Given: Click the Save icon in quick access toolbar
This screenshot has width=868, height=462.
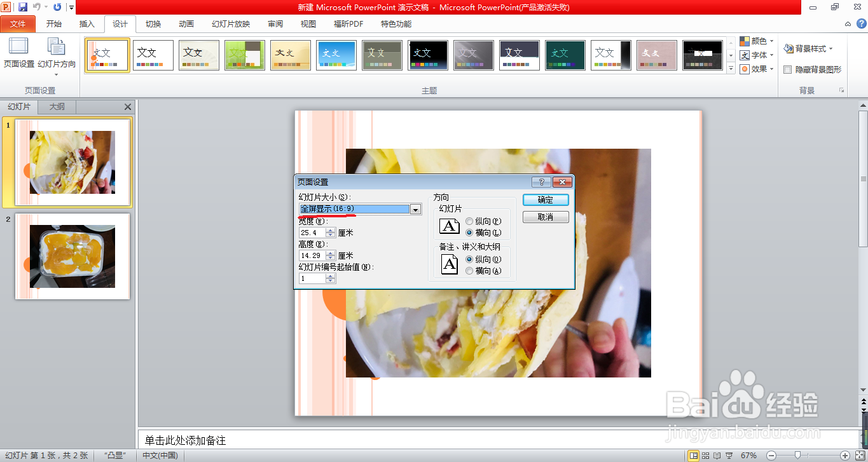Looking at the screenshot, I should (x=23, y=7).
